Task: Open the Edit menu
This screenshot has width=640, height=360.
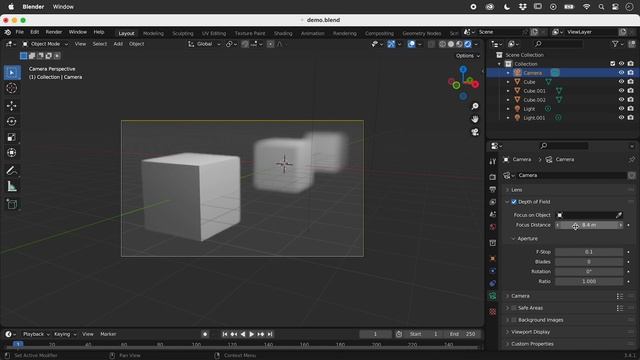Action: tap(35, 32)
